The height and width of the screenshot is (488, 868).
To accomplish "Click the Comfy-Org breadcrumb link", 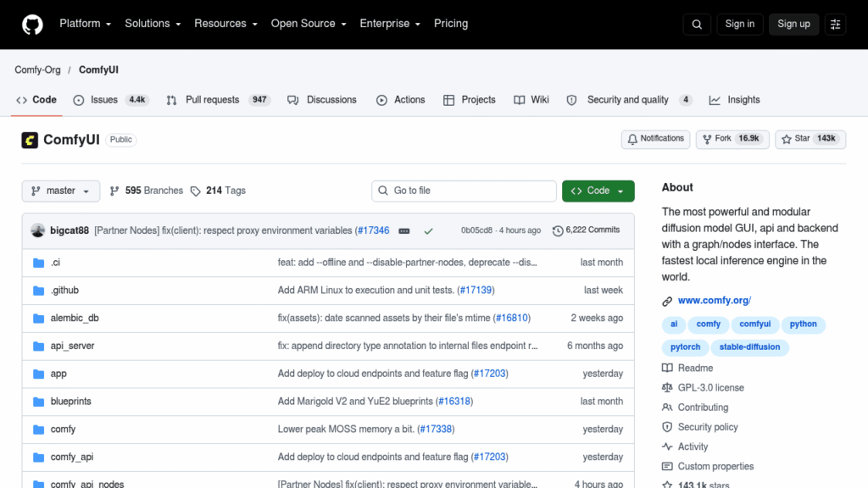I will (37, 70).
